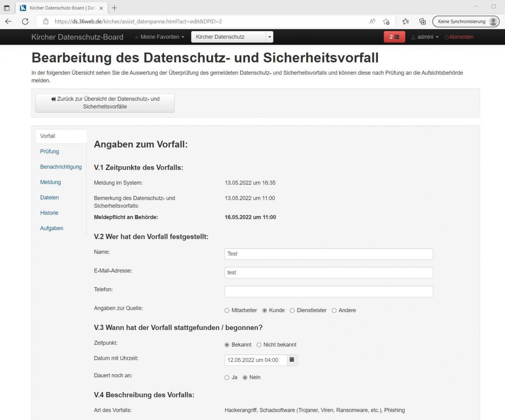Open the red notifications list badge
Image resolution: width=505 pixels, height=420 pixels.
(x=394, y=37)
